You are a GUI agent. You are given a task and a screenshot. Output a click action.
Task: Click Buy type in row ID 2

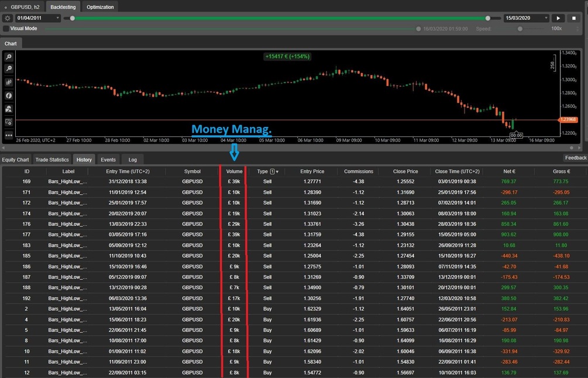point(267,309)
